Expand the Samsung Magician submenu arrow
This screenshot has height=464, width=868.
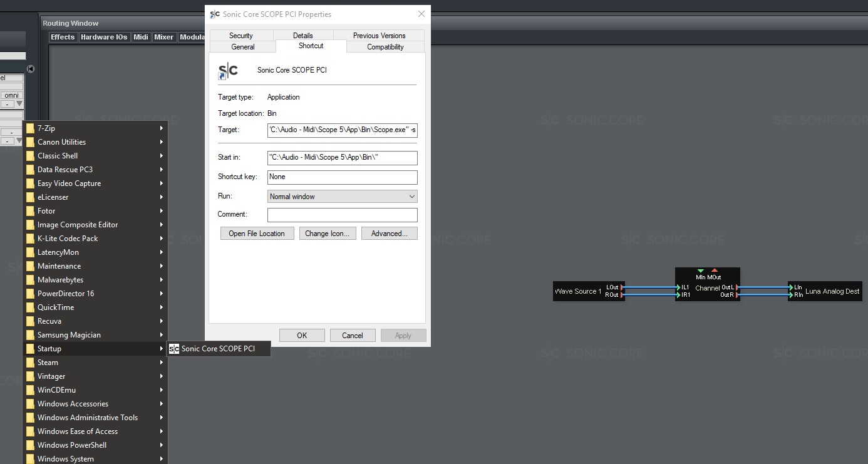point(162,335)
